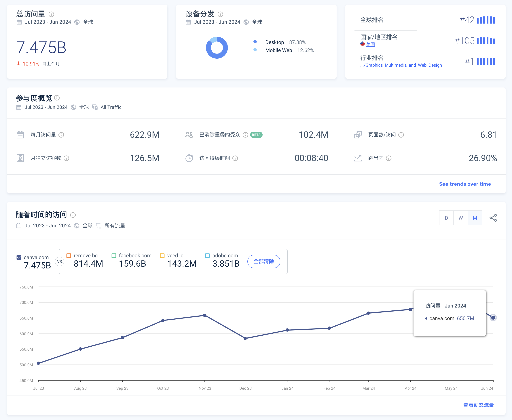
Task: Click the clock icon for 访问持续时间
Action: (189, 158)
